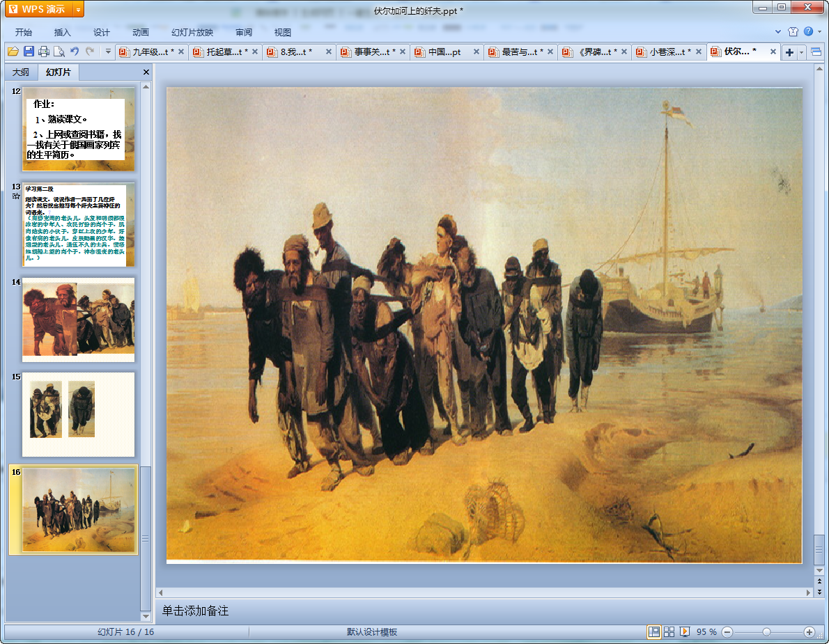Image resolution: width=829 pixels, height=644 pixels.
Task: Click the animation star icon under slide 13
Action: pyautogui.click(x=16, y=196)
